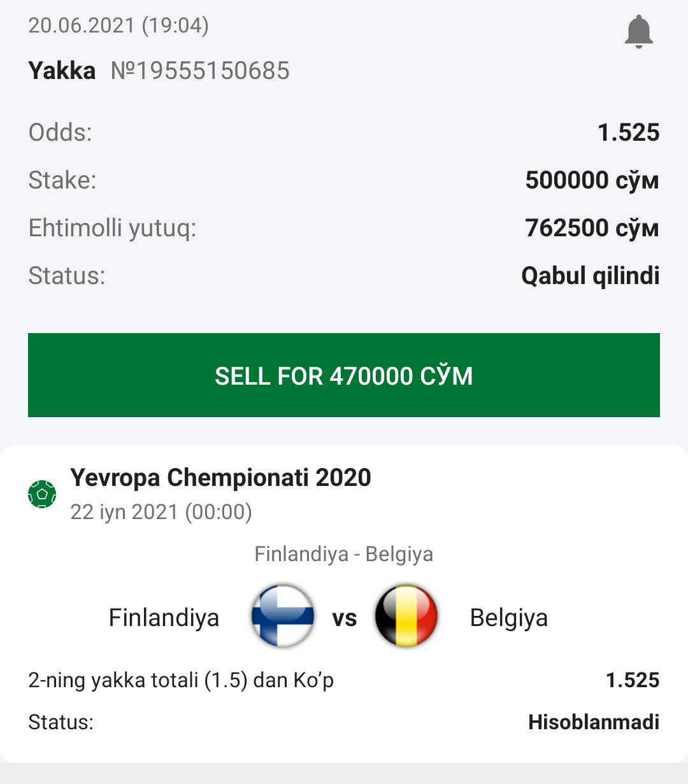
Task: Tap the vs text between flags
Action: click(x=344, y=618)
